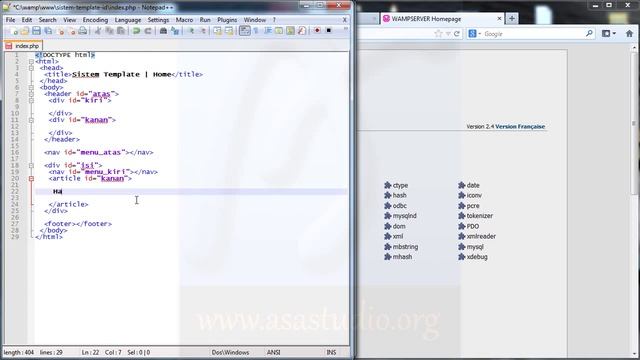Select the WAMPSERVER Homepage browser tab
Screen dimensions: 640x360
[442, 19]
